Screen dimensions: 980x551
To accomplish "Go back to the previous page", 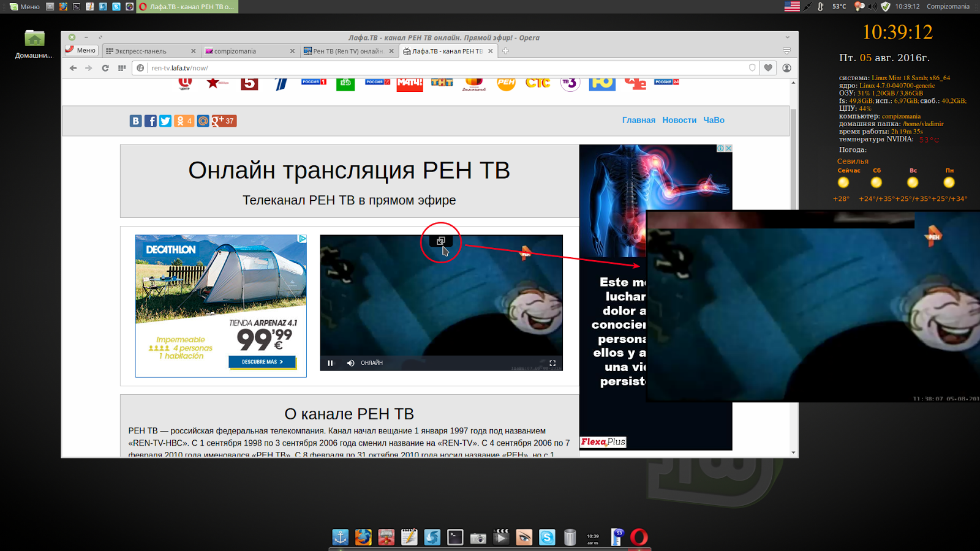I will click(73, 68).
